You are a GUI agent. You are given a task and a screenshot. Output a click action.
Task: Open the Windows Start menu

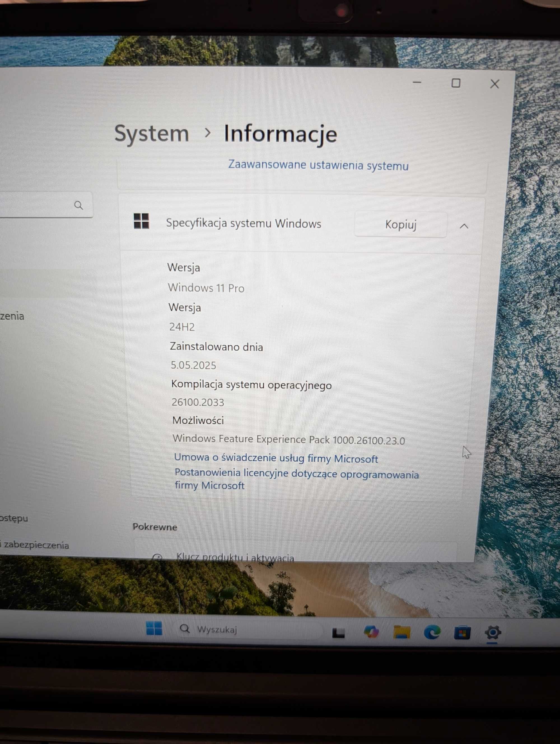[154, 628]
